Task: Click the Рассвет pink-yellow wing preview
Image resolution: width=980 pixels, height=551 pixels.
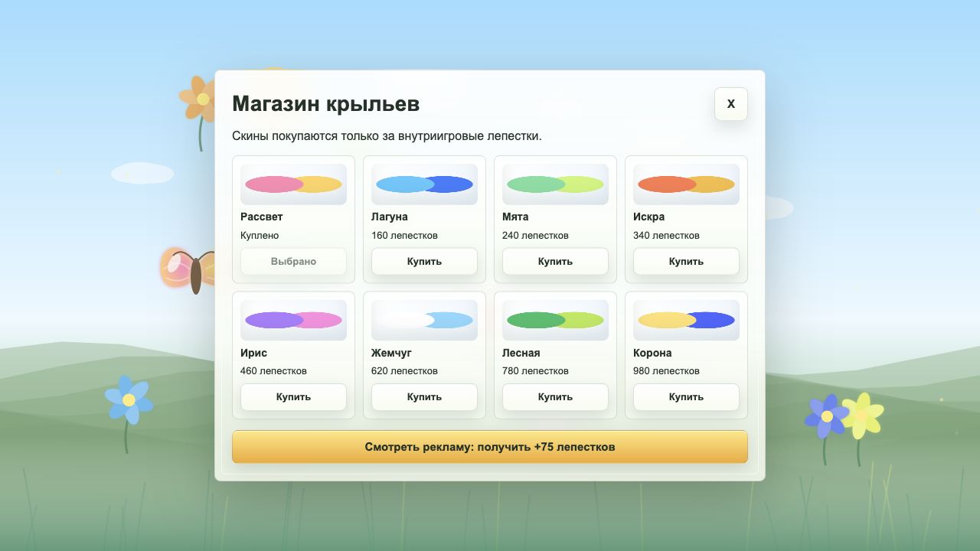Action: pos(293,184)
